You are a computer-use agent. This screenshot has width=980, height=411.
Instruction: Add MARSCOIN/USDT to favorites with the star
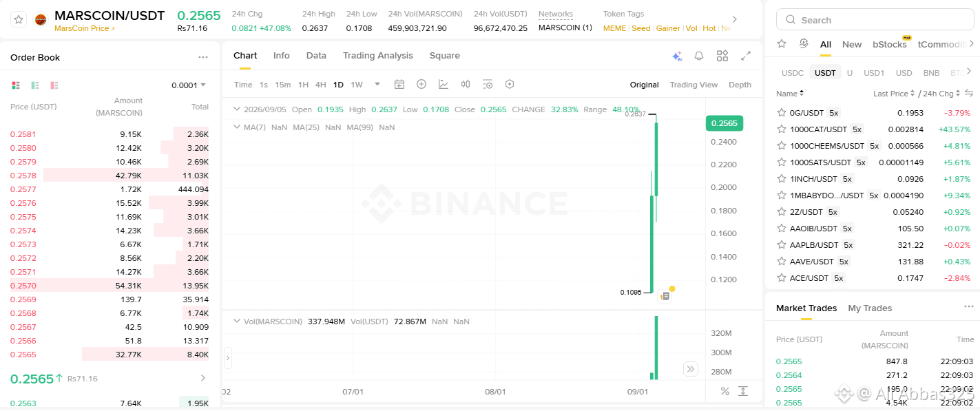click(19, 20)
